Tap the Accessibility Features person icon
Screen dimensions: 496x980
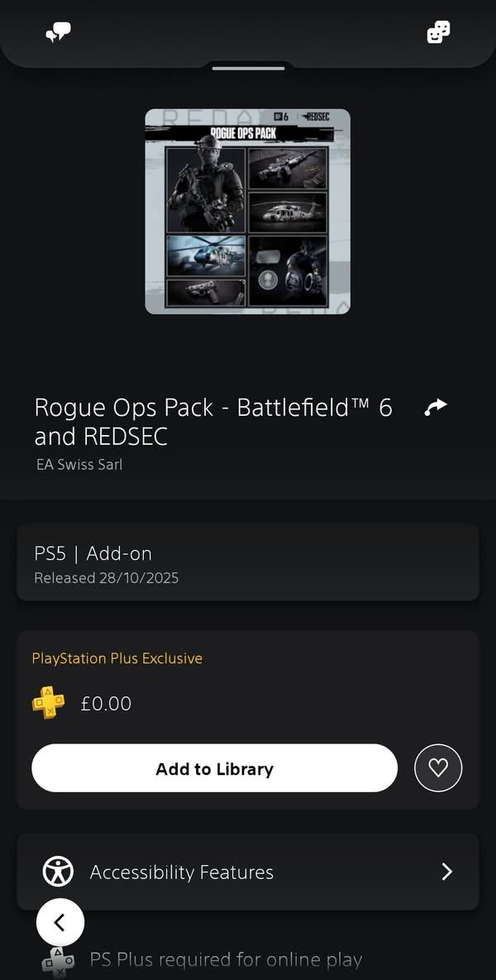[x=58, y=872]
